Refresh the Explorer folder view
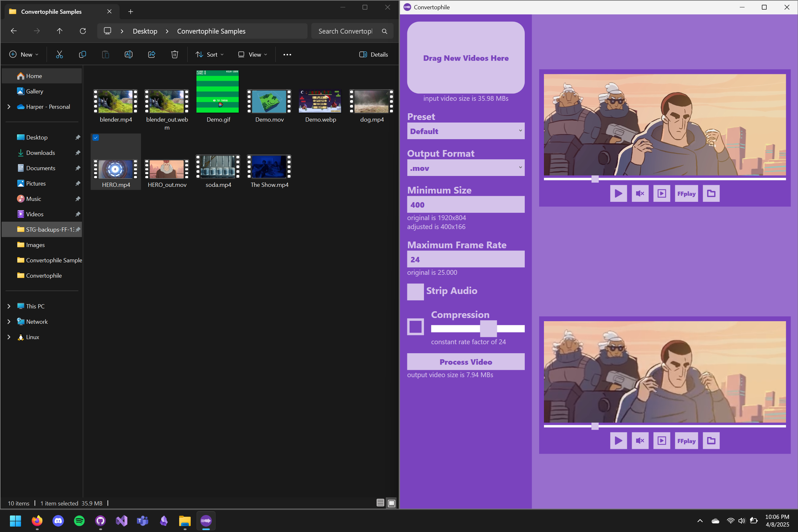Screen dimensions: 798x532 click(83, 31)
